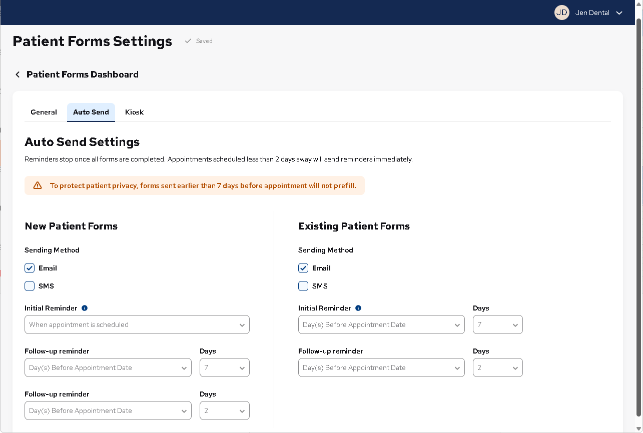Open the 'When appointment is scheduled' dropdown
This screenshot has width=643, height=433.
pos(137,325)
